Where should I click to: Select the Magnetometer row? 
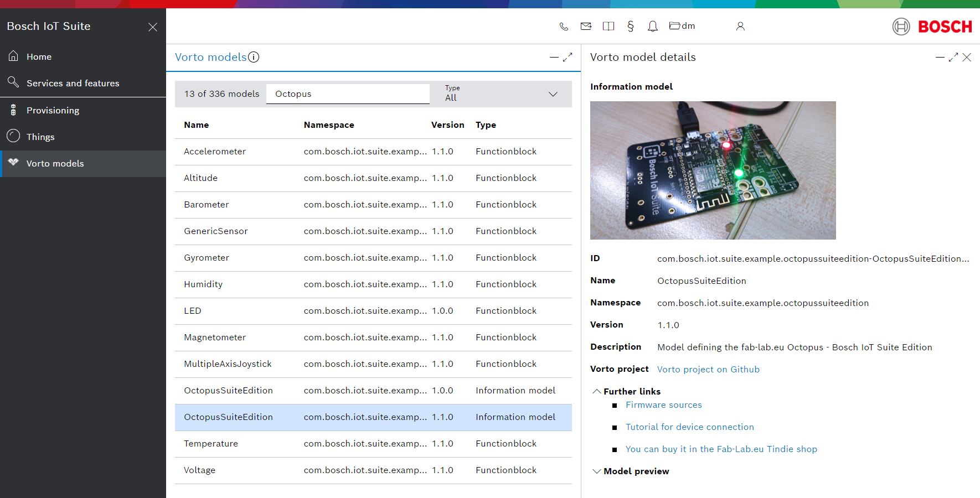tap(373, 338)
